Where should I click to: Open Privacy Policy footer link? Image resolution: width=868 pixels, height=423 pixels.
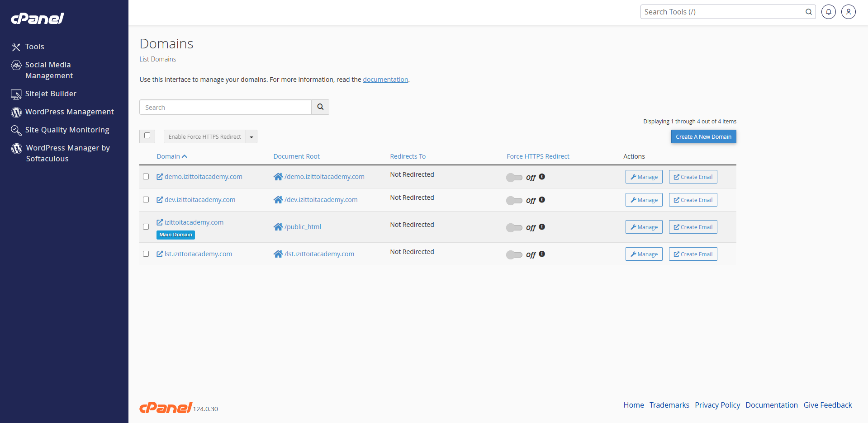click(717, 405)
